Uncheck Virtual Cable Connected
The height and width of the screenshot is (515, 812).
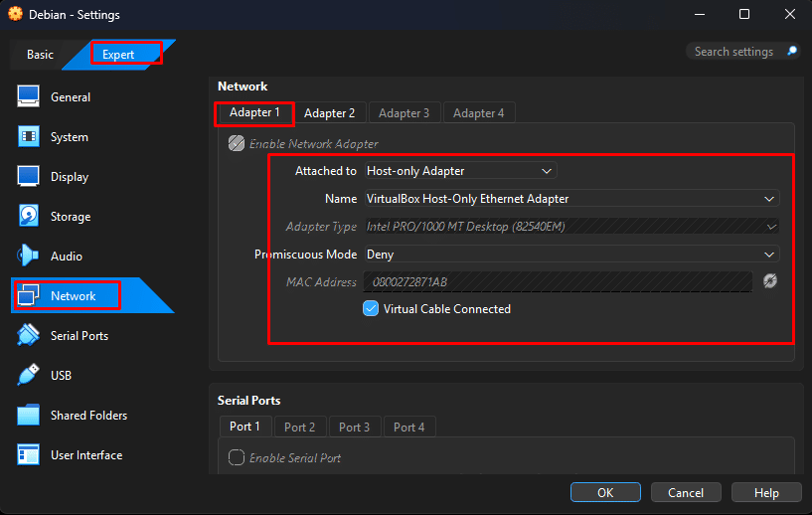point(371,309)
